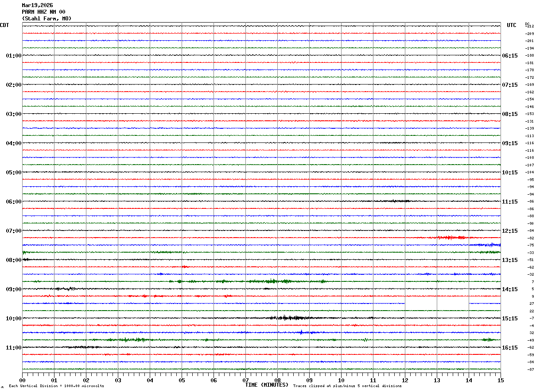Click the CDT timezone header
The height and width of the screenshot is (392, 536).
tap(4, 25)
